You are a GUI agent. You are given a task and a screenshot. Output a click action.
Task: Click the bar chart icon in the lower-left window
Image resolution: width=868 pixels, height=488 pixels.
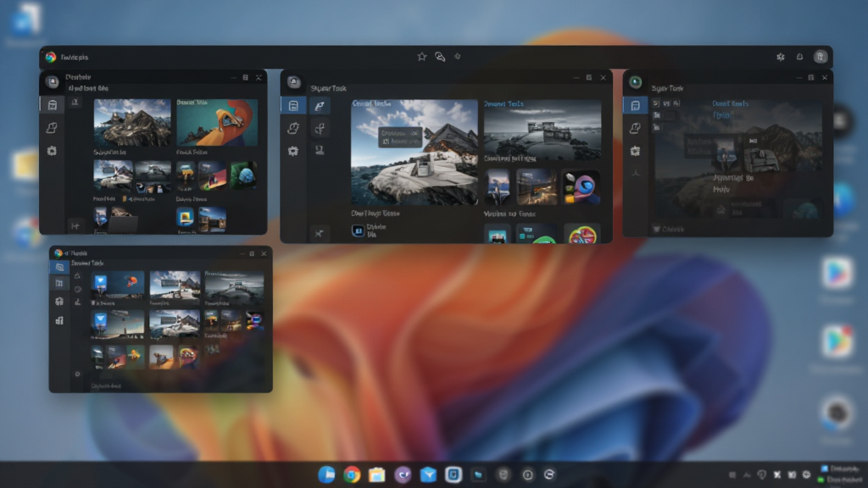point(59,320)
